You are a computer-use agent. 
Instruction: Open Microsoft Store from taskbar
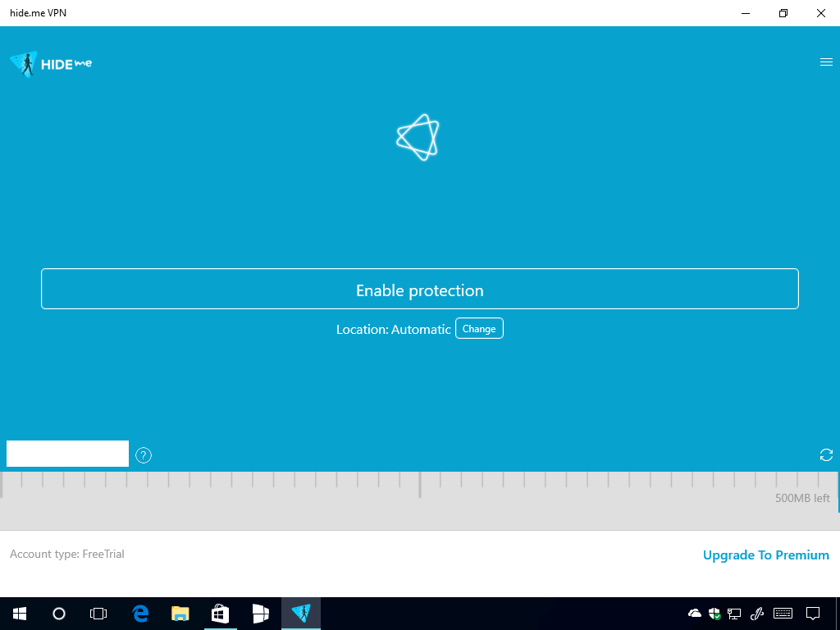(220, 614)
